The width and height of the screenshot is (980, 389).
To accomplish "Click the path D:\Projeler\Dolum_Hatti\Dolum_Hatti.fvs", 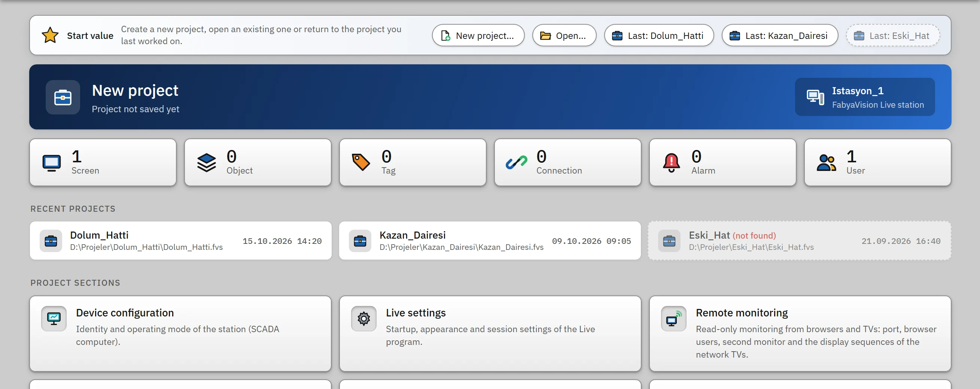I will click(x=146, y=247).
